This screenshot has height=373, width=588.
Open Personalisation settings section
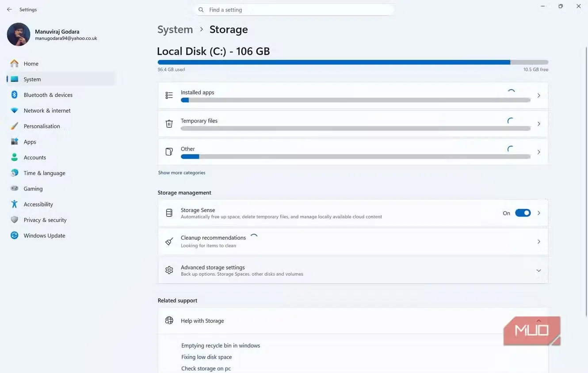(61, 126)
